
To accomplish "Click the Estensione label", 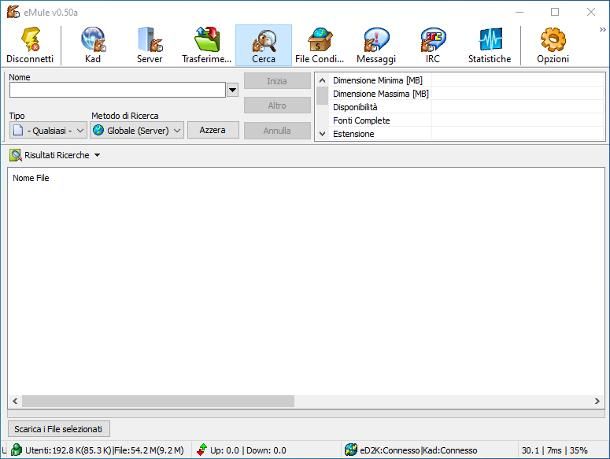I will click(354, 134).
